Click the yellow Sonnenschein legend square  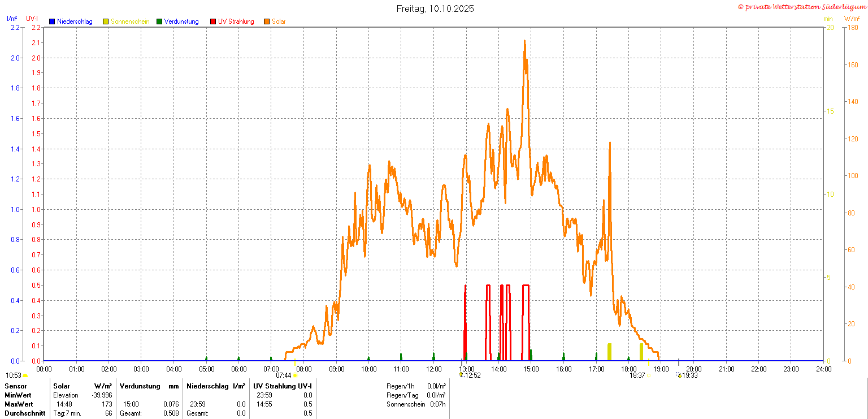106,22
